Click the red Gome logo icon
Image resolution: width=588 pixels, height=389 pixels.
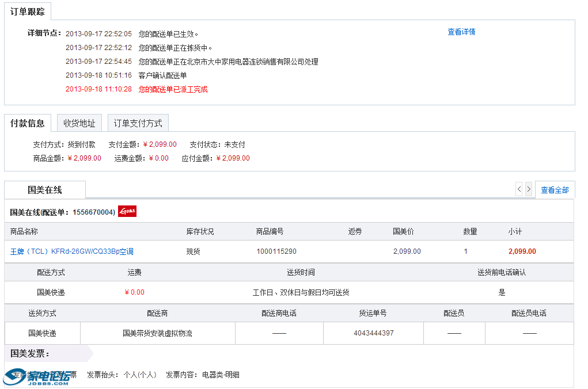point(128,211)
